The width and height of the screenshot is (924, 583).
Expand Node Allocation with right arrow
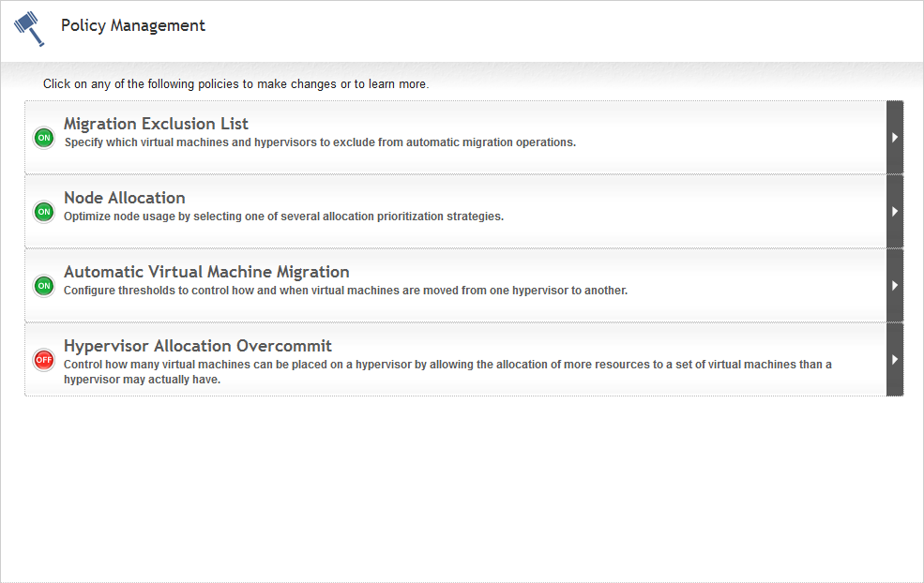tap(895, 212)
